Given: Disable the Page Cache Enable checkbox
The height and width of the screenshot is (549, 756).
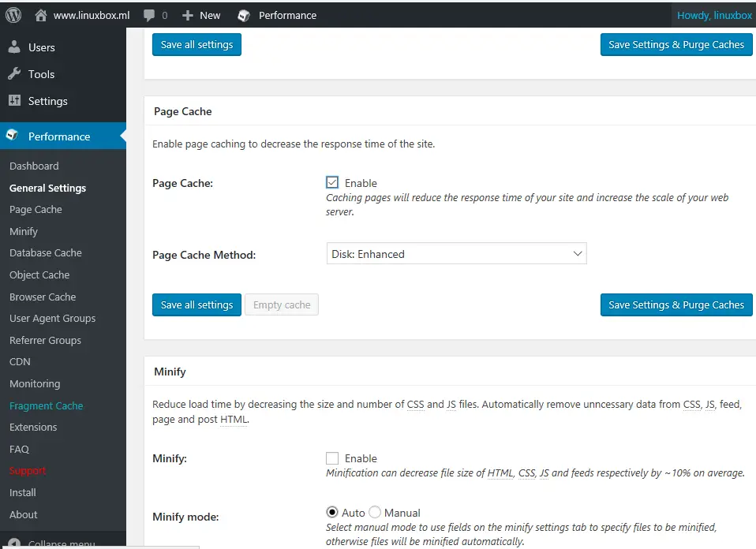Looking at the screenshot, I should click(332, 181).
